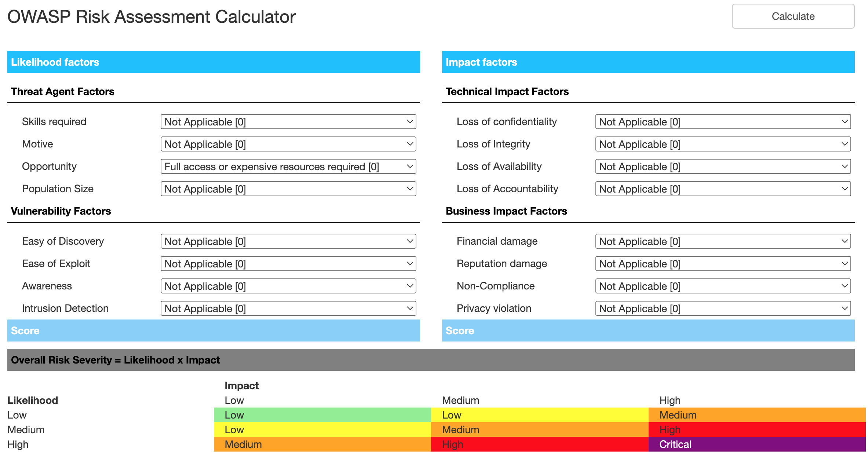Open the Loss of Accountability dropdown
Viewport: 868px width, 460px height.
click(723, 189)
